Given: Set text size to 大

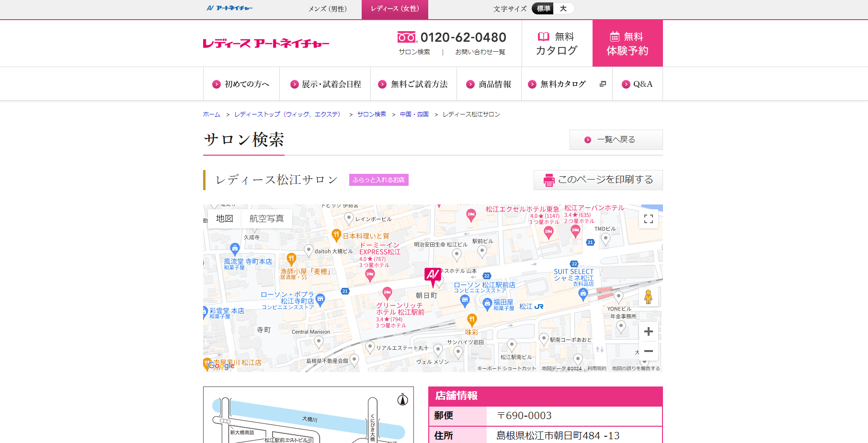Looking at the screenshot, I should pyautogui.click(x=563, y=9).
